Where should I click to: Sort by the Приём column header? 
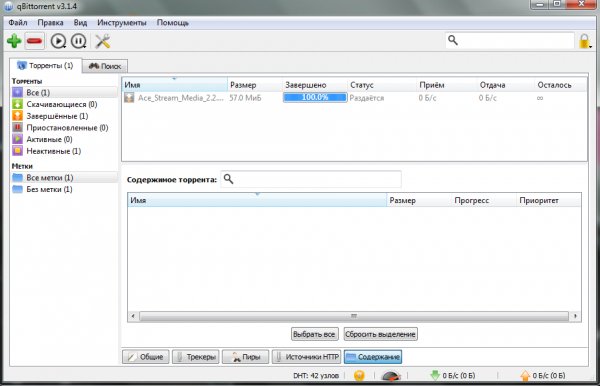tap(447, 85)
